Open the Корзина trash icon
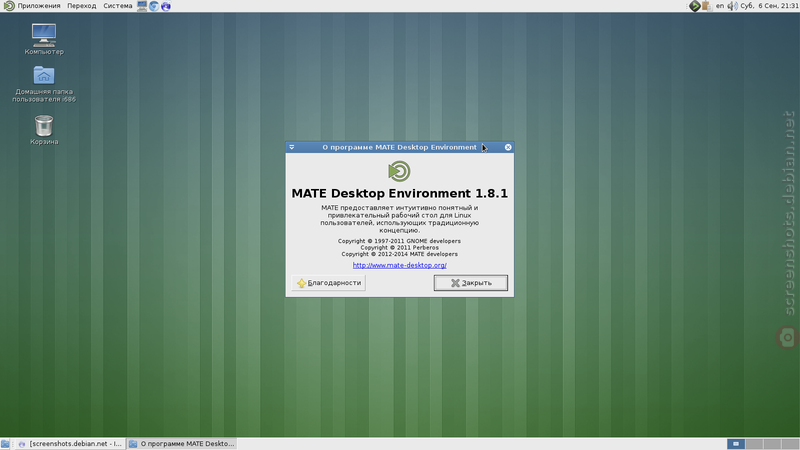 coord(44,130)
